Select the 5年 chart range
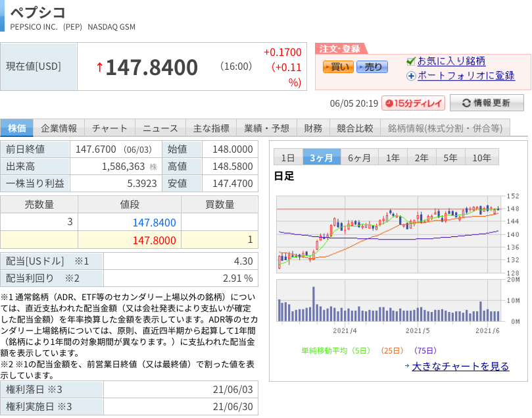532x418 pixels. (450, 157)
